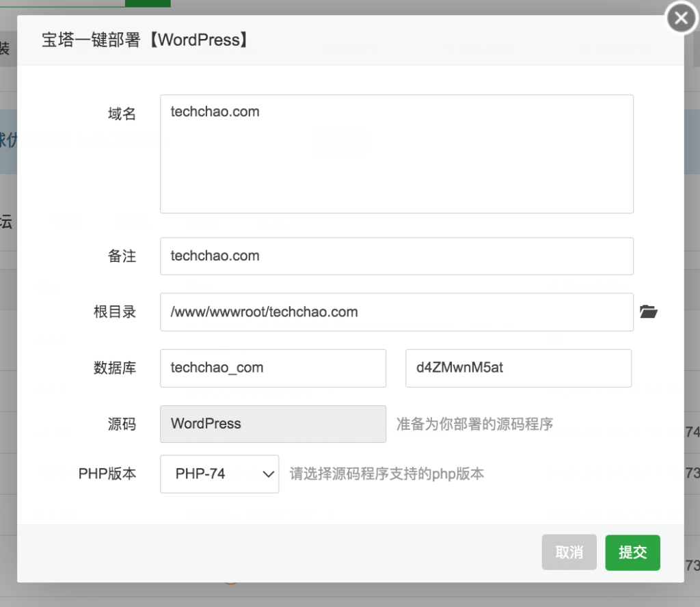This screenshot has height=607, width=700.
Task: Click the hint 请选择源码程序支持的php版本
Action: pyautogui.click(x=387, y=474)
